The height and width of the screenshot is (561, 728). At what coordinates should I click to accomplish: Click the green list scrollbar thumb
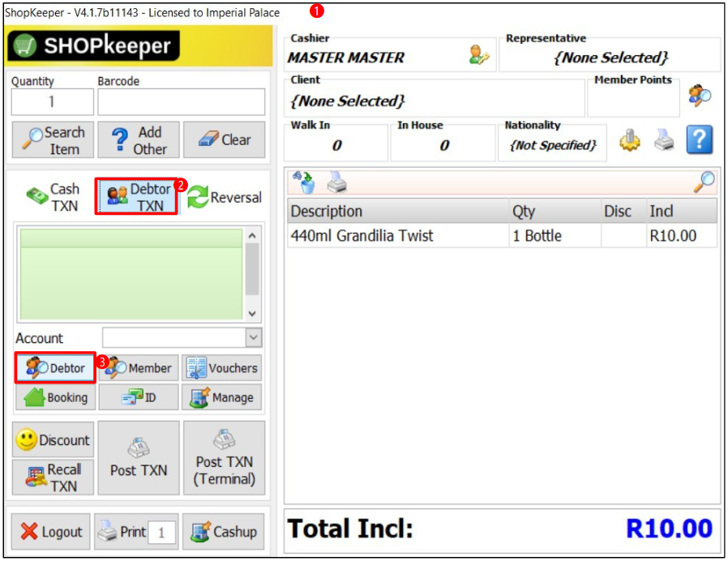pos(252,269)
